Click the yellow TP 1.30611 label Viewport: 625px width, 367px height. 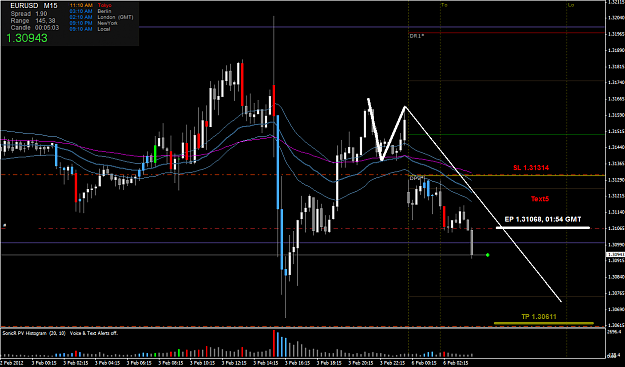pyautogui.click(x=539, y=317)
